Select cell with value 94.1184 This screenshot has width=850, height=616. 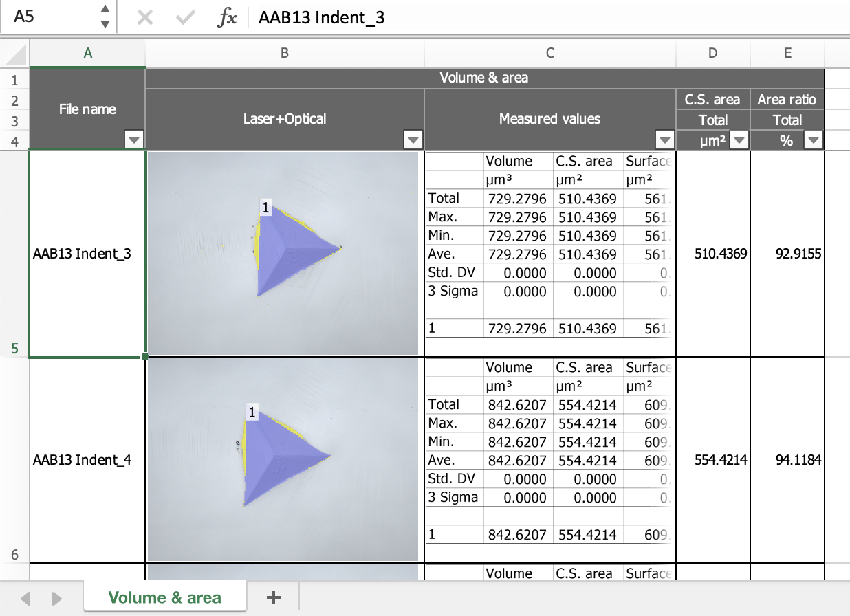[x=787, y=460]
